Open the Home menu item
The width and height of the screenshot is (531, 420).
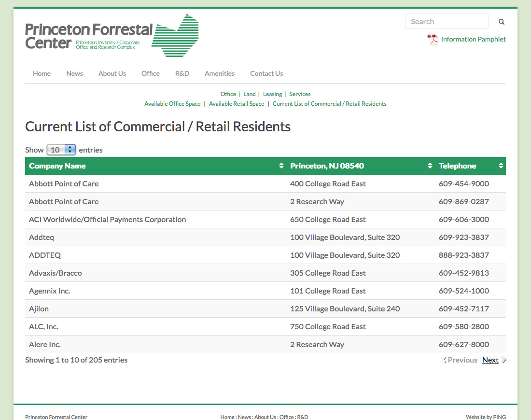[x=42, y=73]
